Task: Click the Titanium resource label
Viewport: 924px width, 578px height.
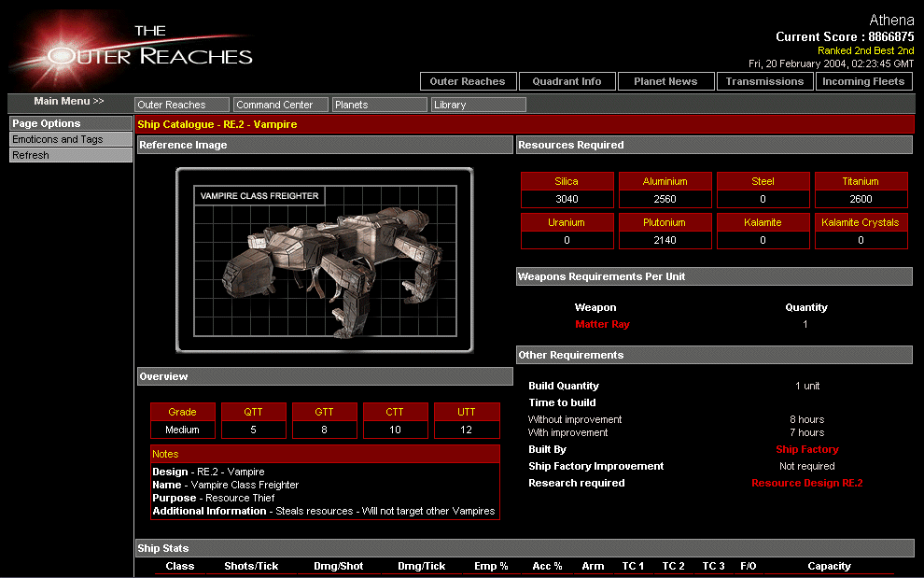Action: [861, 181]
